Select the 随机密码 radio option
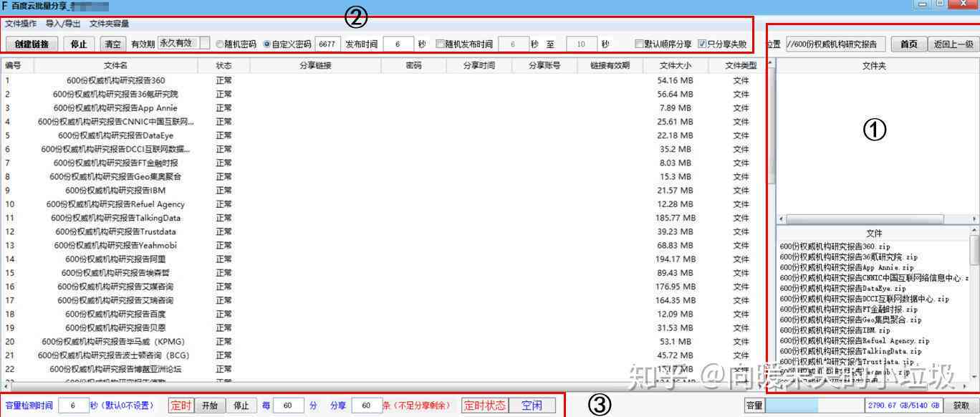980x417 pixels. (236, 44)
